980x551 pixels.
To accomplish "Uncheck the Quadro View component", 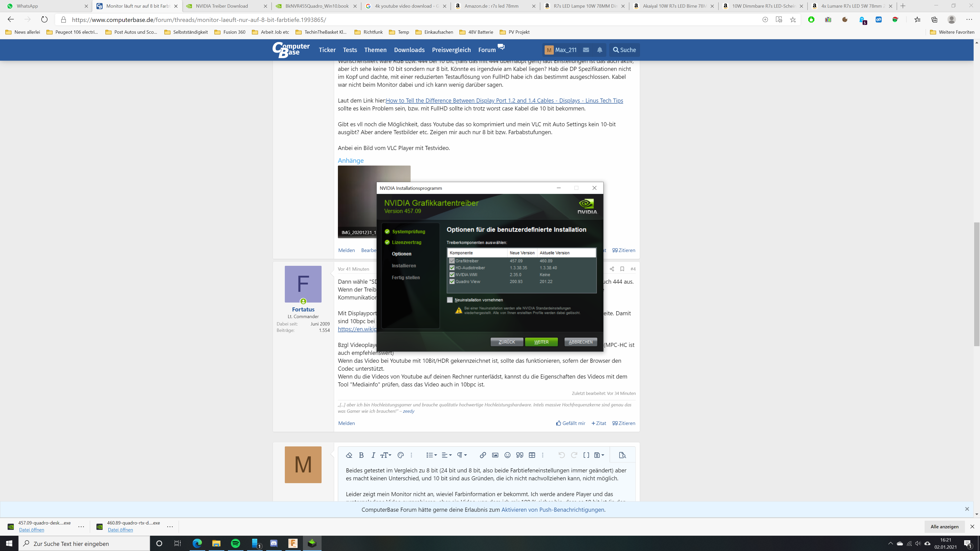I will [x=452, y=281].
